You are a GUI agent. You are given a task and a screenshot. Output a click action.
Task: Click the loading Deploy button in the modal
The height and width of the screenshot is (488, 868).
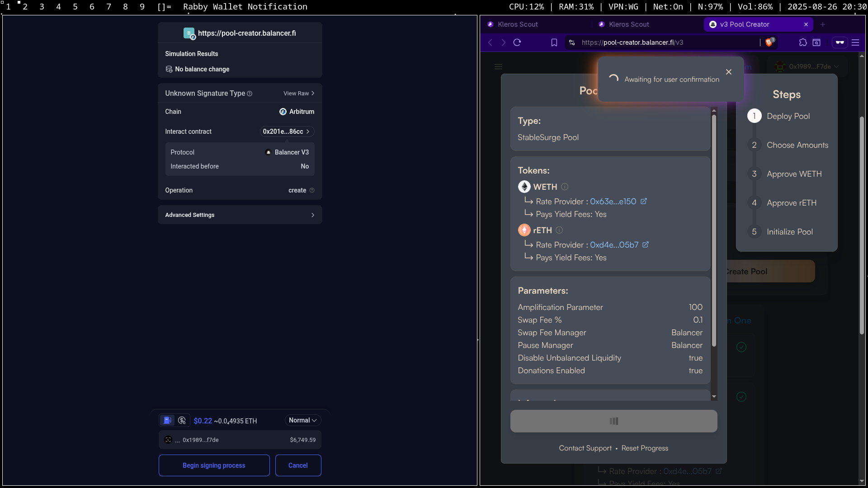[613, 421]
